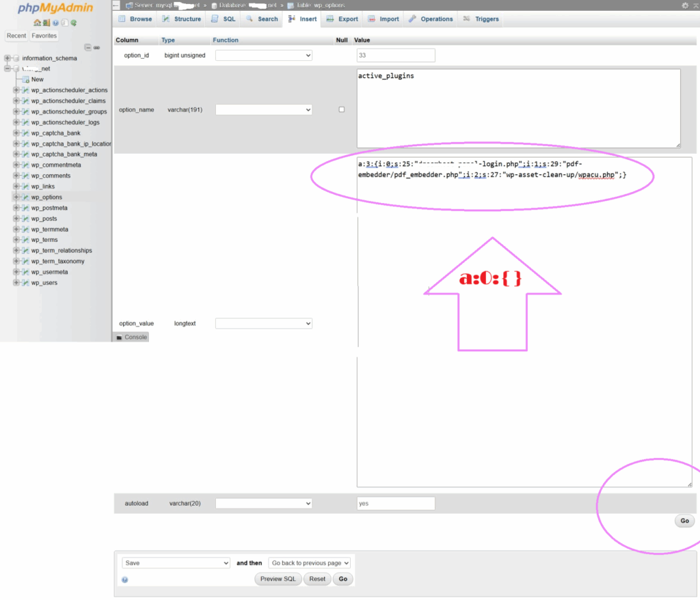Click the table icon next to wp_actionscheduler_logs

pos(25,122)
